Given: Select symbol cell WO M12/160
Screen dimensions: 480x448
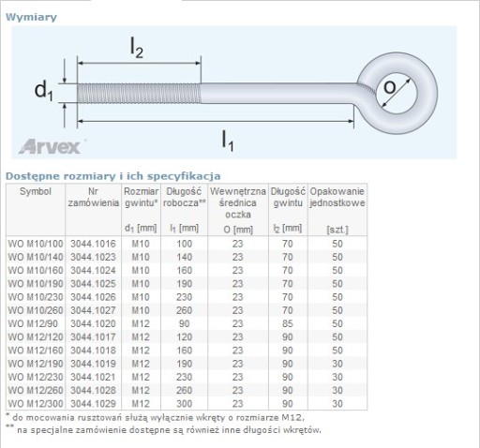Looking at the screenshot, I should tap(36, 351).
